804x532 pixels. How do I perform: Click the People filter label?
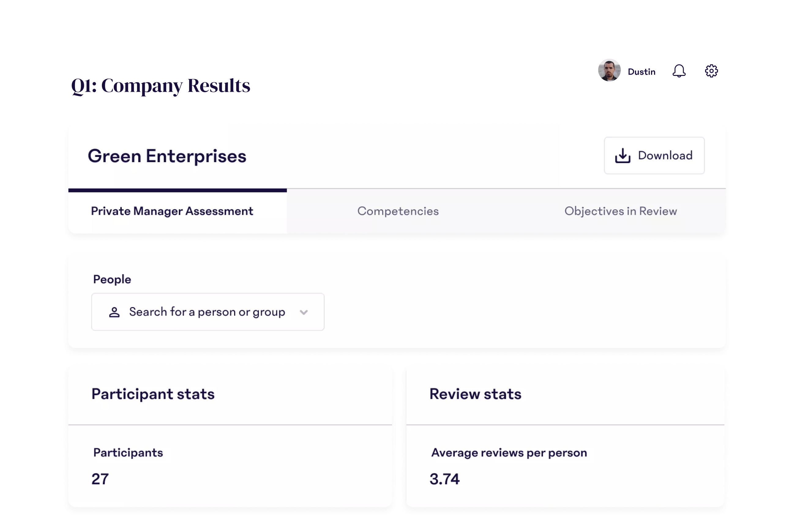pos(112,280)
